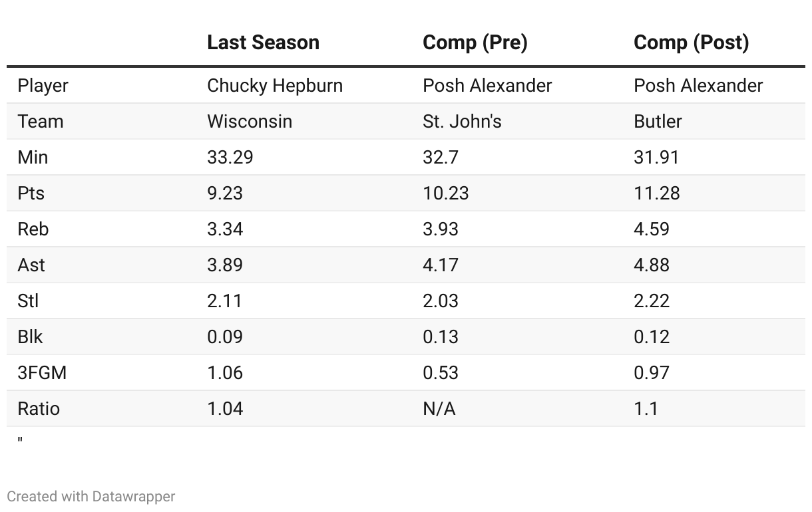The height and width of the screenshot is (512, 812).
Task: Click the Comp (Post) column header
Action: pos(691,43)
